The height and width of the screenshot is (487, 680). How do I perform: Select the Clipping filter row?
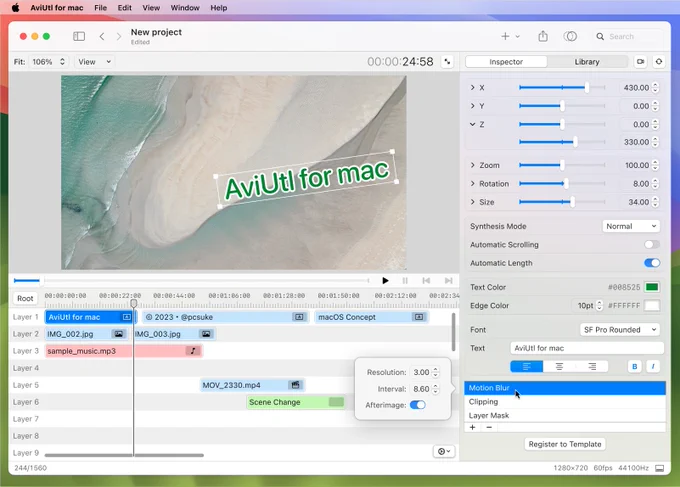pyautogui.click(x=565, y=402)
